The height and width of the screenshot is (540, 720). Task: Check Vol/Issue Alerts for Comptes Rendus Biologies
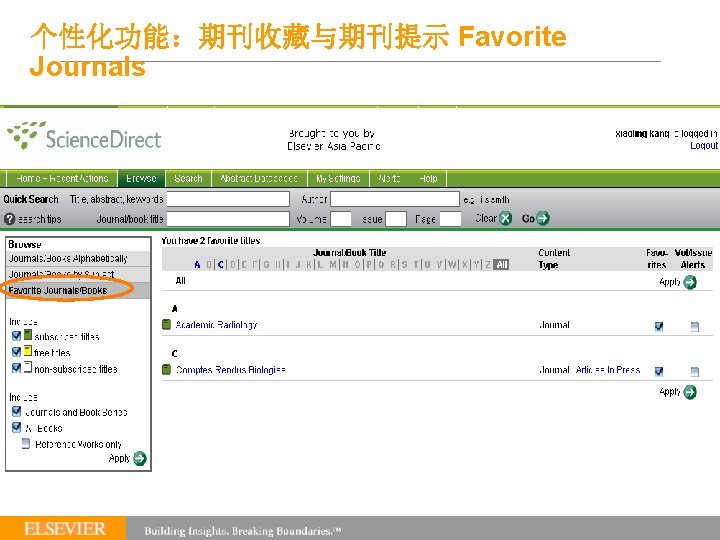coord(695,371)
